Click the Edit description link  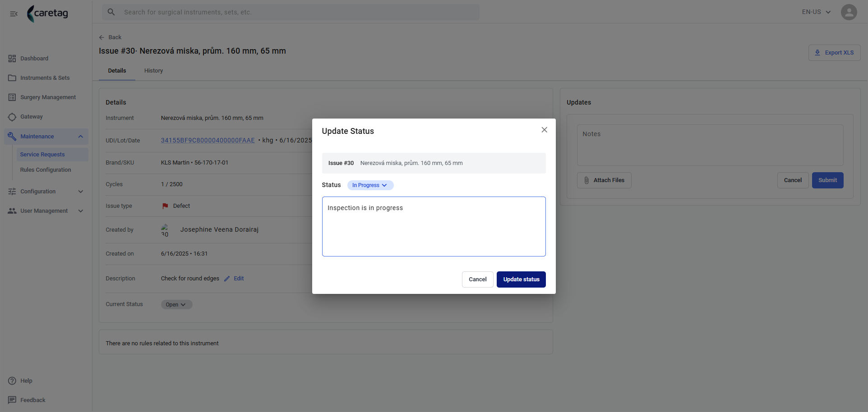click(239, 279)
